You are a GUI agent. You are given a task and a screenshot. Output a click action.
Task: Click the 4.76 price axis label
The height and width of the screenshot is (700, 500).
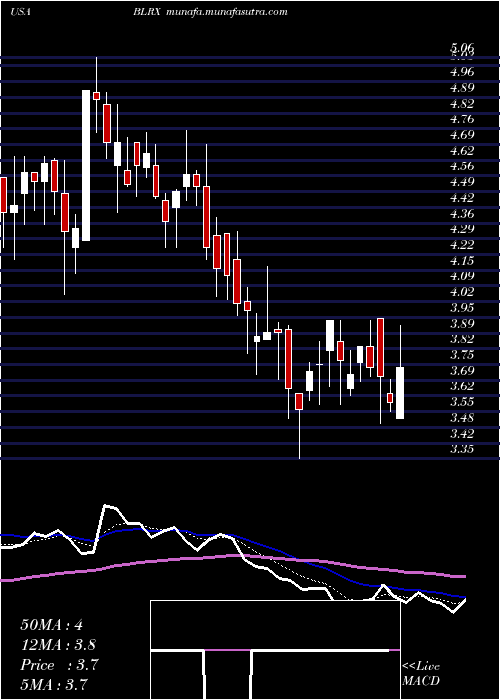pyautogui.click(x=462, y=119)
